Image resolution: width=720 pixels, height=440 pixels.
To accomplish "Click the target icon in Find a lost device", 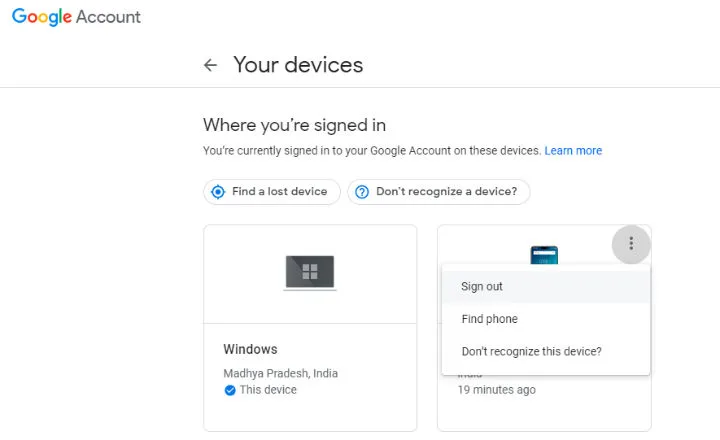I will (x=218, y=192).
